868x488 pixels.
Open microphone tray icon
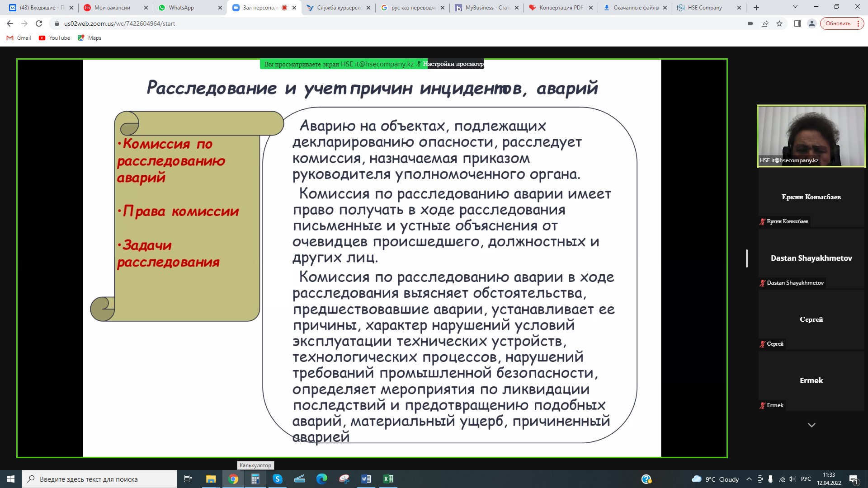(770, 479)
